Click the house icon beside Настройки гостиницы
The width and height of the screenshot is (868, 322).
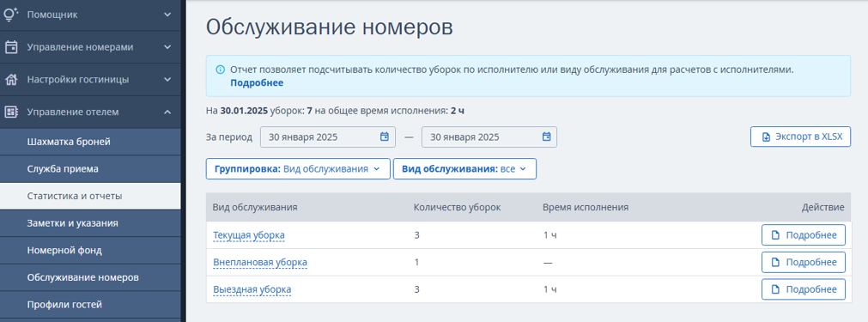coord(11,80)
